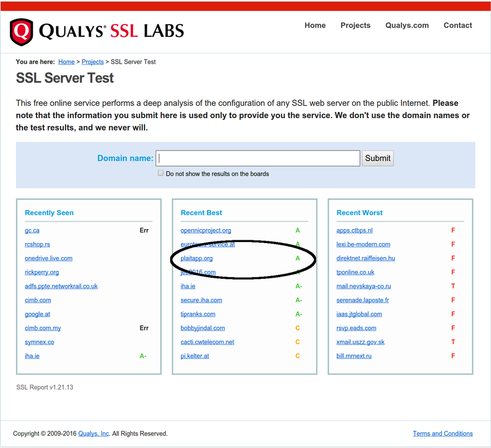Screen dimensions: 491x448
Task: Focus the Domain name input field
Action: [258, 158]
